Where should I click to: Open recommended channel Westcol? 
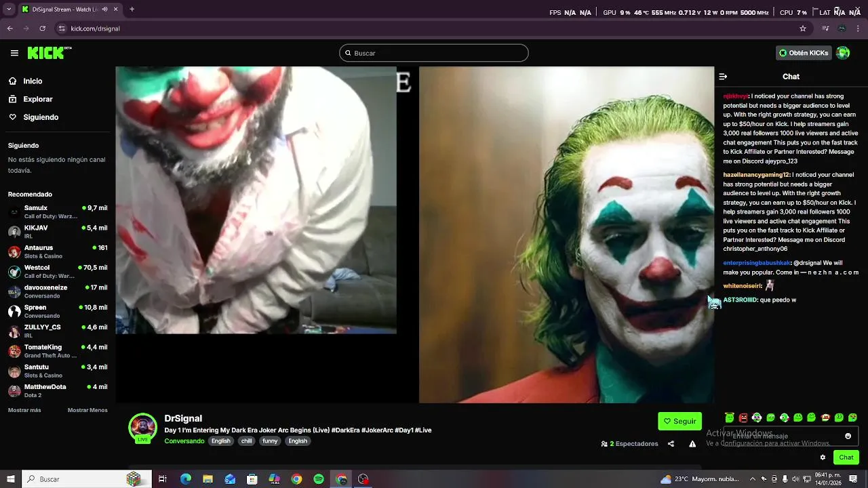(x=58, y=272)
